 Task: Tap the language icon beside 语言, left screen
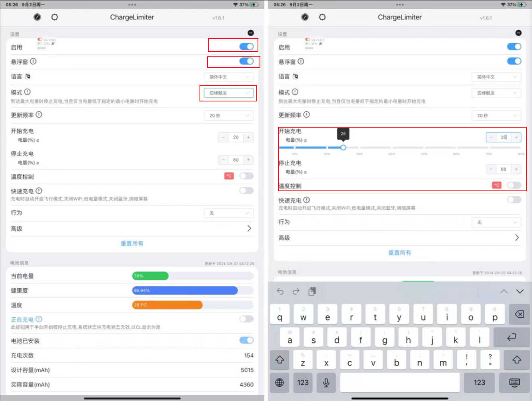coord(28,76)
